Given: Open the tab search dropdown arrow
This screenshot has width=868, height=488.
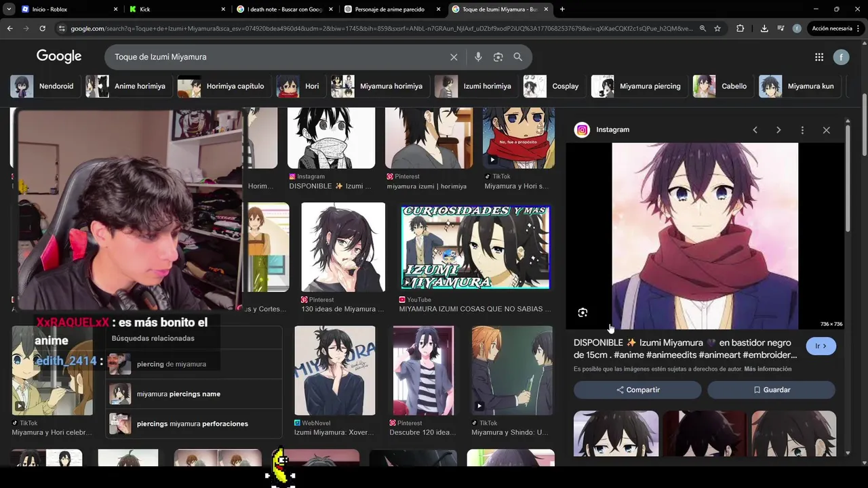Looking at the screenshot, I should pyautogui.click(x=9, y=9).
